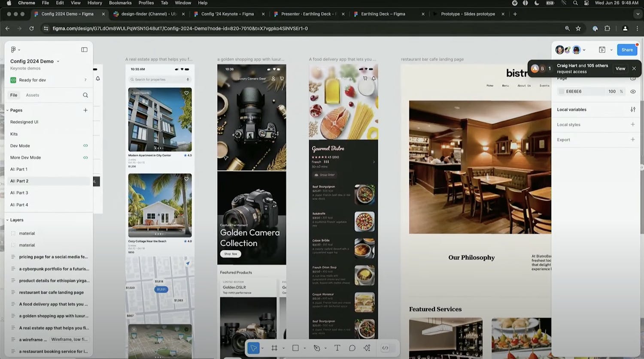Toggle Dev Mode switch in toolbar
Viewport: 644px width, 359px height.
(385, 348)
